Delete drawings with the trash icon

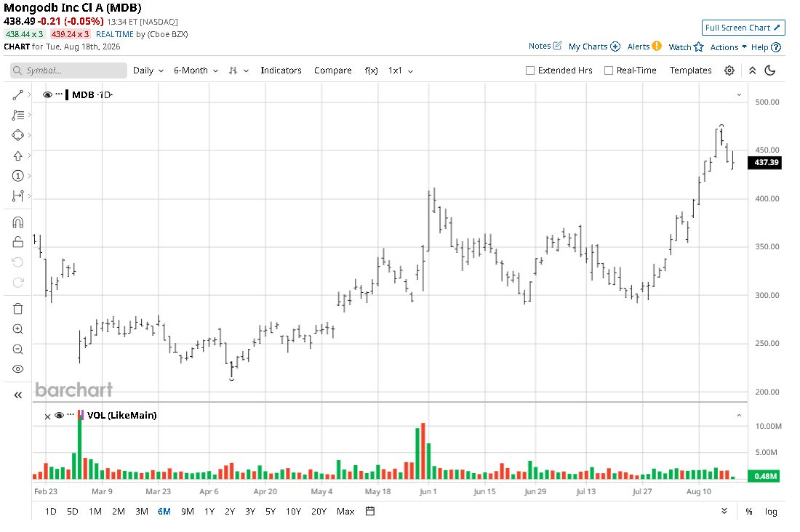[x=18, y=309]
